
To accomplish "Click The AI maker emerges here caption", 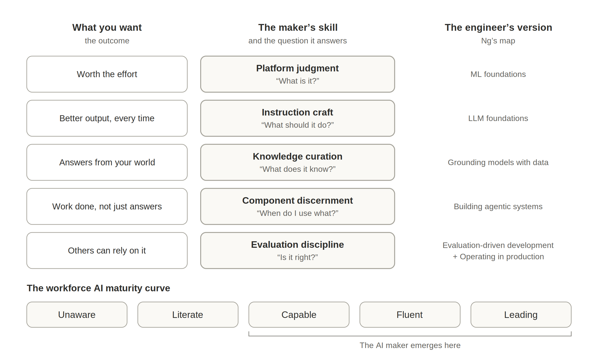I will tap(410, 345).
